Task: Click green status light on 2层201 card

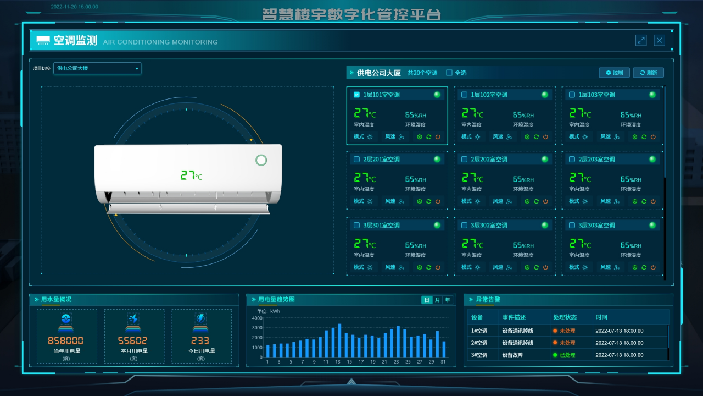Action: [437, 159]
